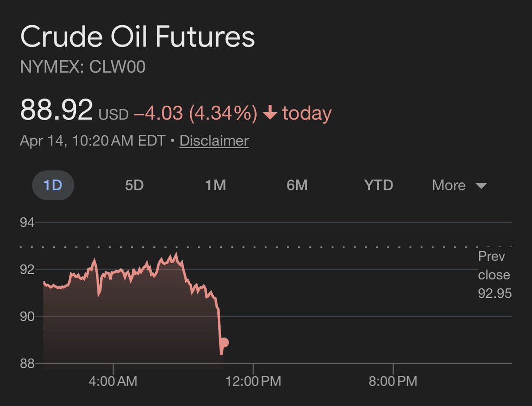Click the Prev close 92.95 label

(494, 275)
